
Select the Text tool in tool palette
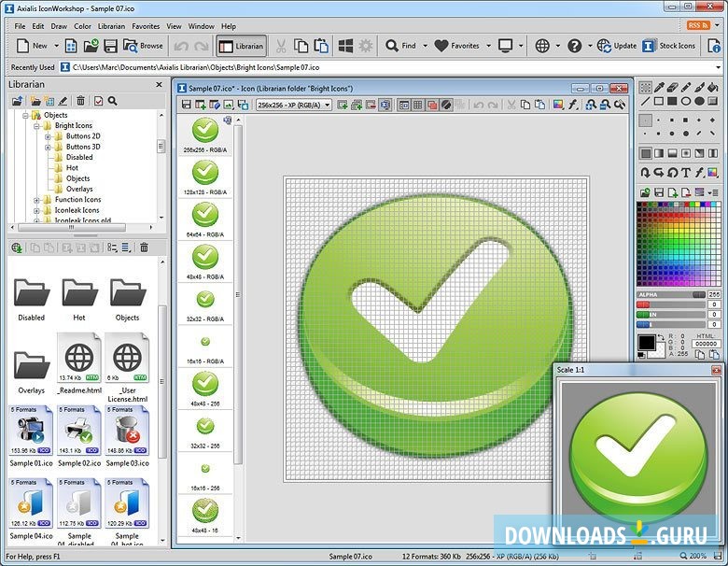[x=686, y=173]
